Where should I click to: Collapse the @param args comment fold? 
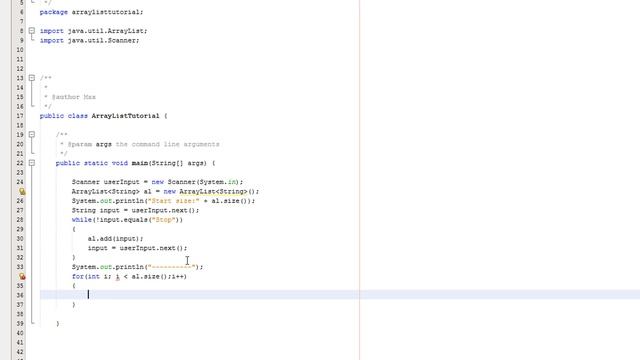[x=32, y=134]
